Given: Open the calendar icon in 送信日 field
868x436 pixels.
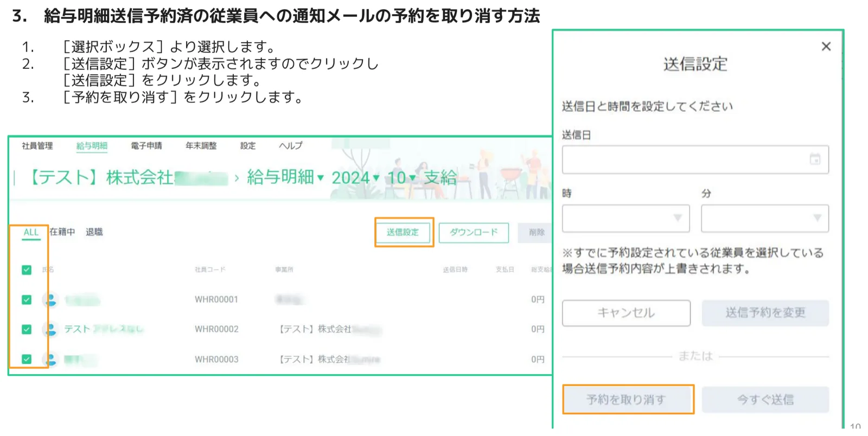Looking at the screenshot, I should [815, 159].
